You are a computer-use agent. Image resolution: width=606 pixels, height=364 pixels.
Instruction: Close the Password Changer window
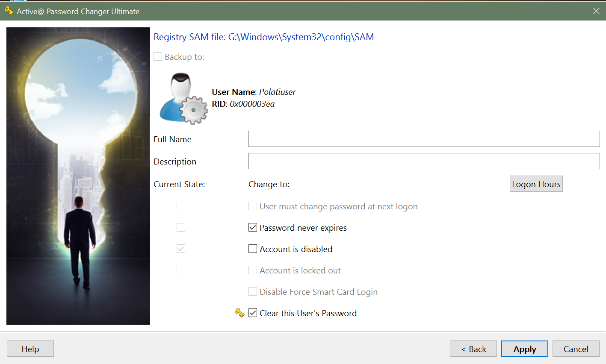pyautogui.click(x=596, y=11)
